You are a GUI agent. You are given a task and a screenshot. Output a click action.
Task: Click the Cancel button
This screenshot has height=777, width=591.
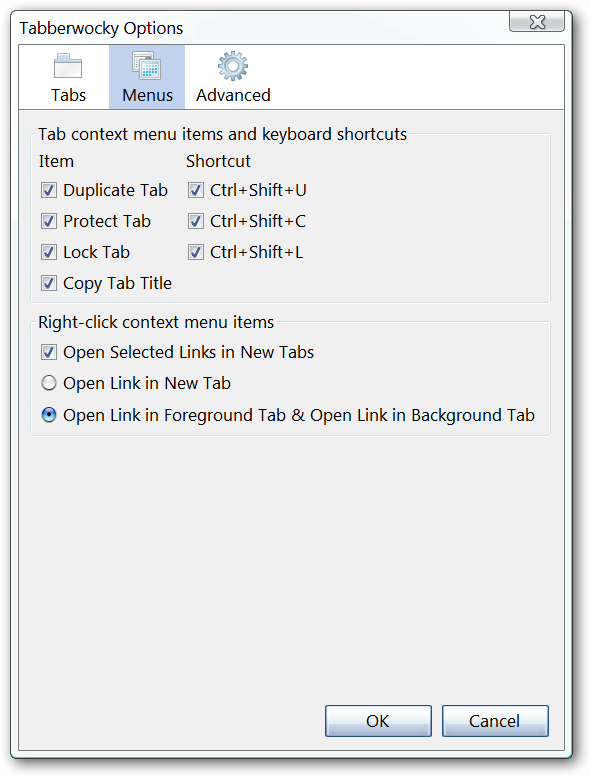click(x=495, y=721)
